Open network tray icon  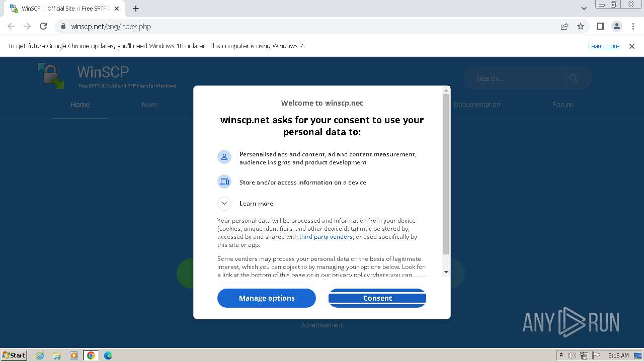[x=584, y=355]
